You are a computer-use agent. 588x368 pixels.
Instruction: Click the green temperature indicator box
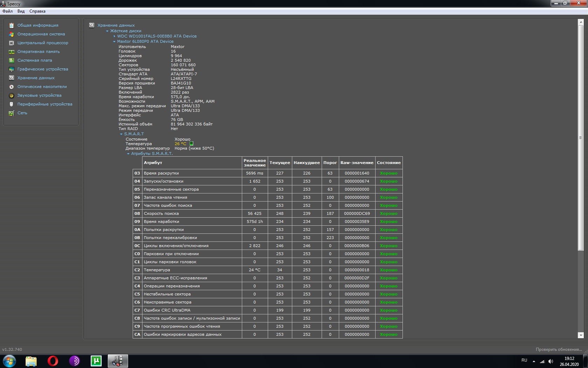[191, 143]
